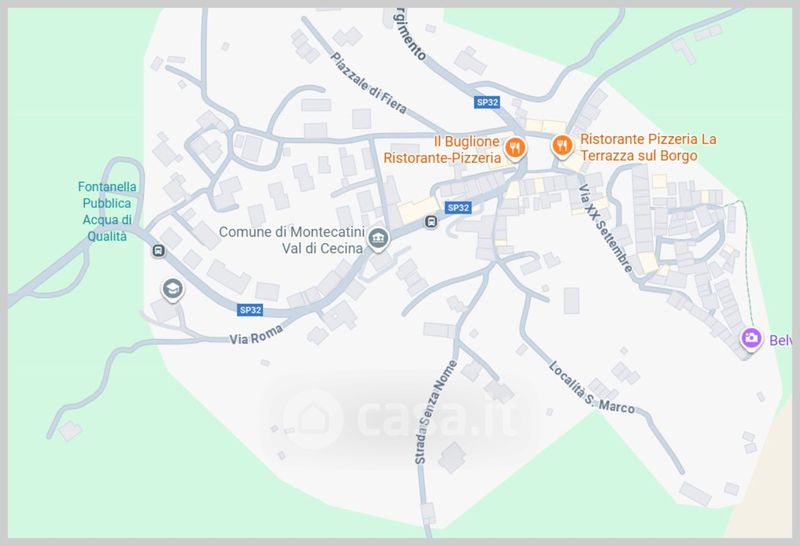Click the Località S. Marco road label
Viewport: 800px width, 546px height.
591,387
